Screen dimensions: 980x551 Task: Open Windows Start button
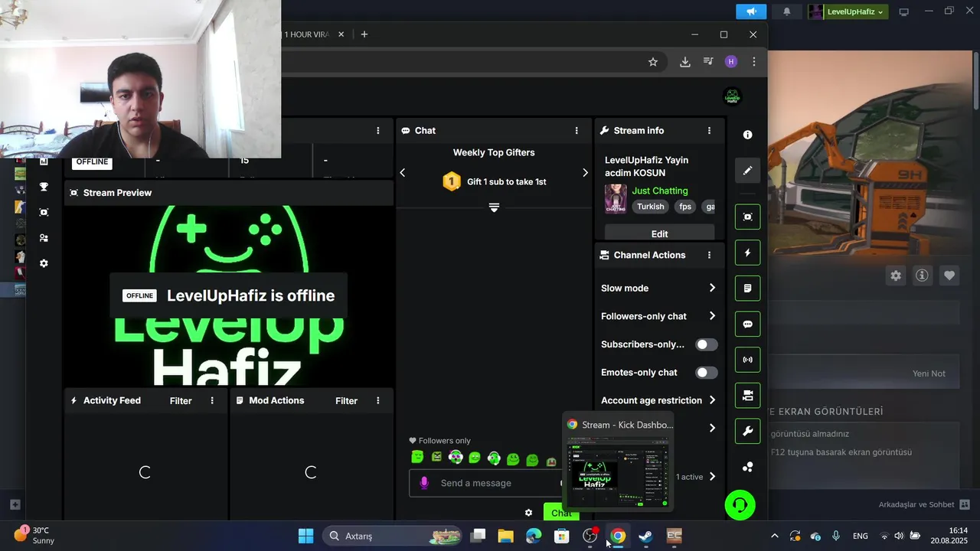click(305, 536)
